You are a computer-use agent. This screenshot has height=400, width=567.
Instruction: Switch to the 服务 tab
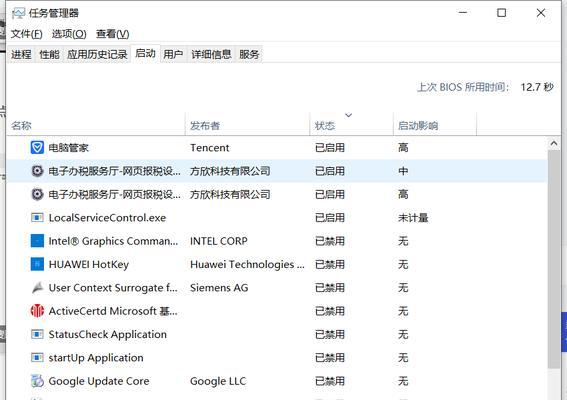(x=249, y=54)
